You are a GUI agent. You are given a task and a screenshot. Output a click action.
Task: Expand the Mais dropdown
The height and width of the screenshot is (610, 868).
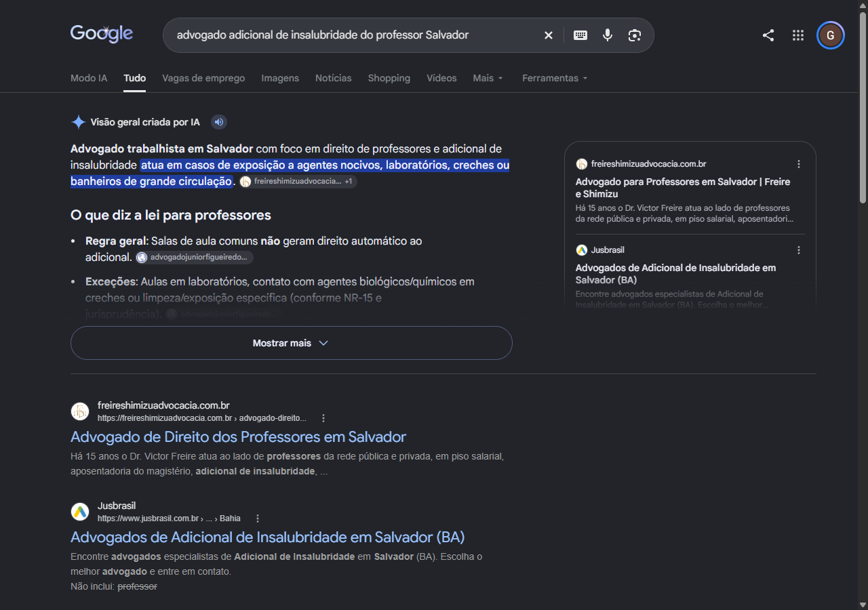(488, 78)
